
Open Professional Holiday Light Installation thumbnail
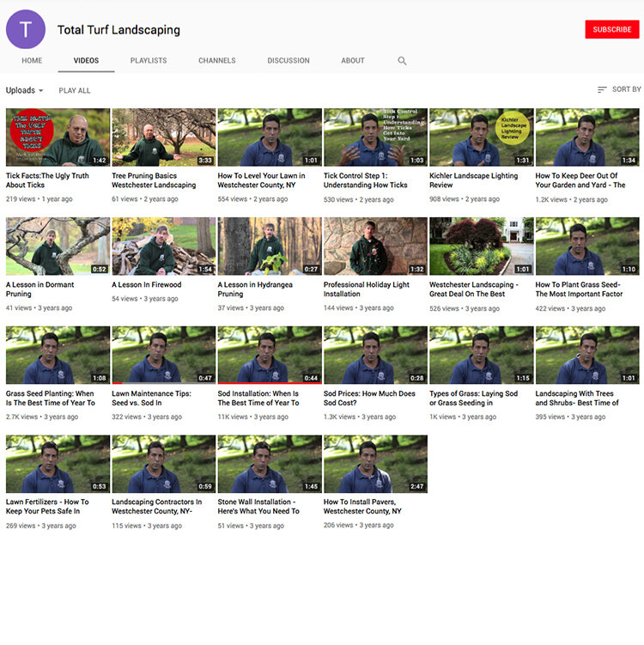click(x=375, y=246)
